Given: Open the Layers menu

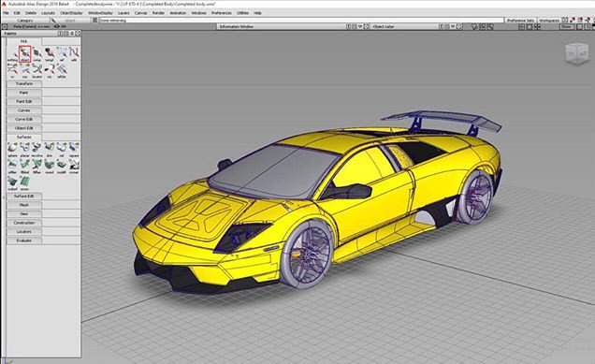Looking at the screenshot, I should point(123,13).
